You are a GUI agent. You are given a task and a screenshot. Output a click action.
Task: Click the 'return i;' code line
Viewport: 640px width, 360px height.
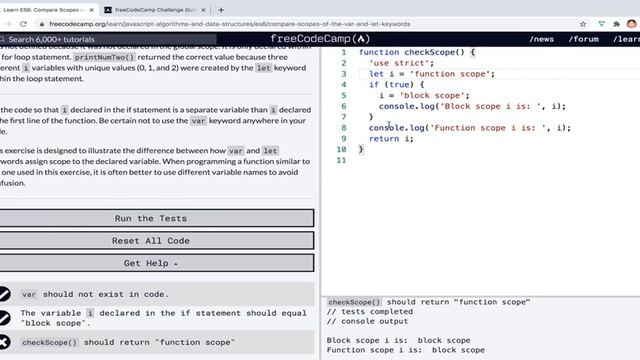pyautogui.click(x=391, y=139)
